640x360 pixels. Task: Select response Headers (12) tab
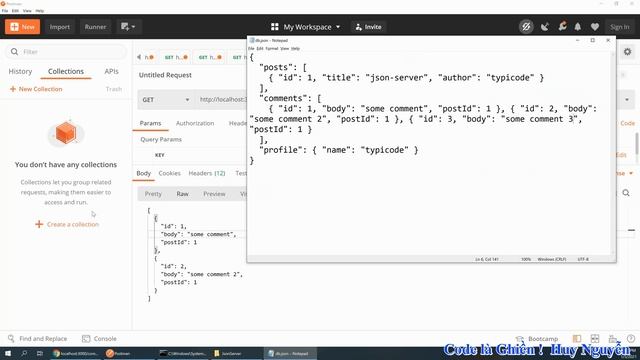(x=207, y=173)
